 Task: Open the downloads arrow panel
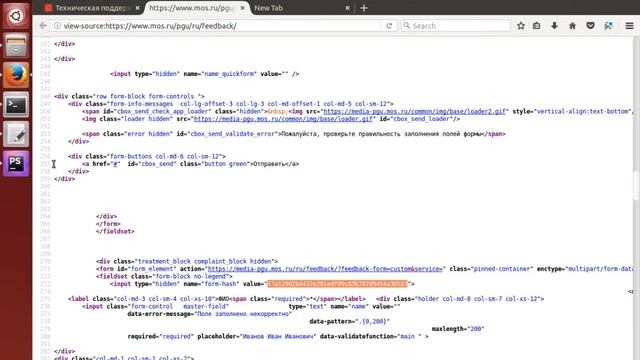coord(554,26)
